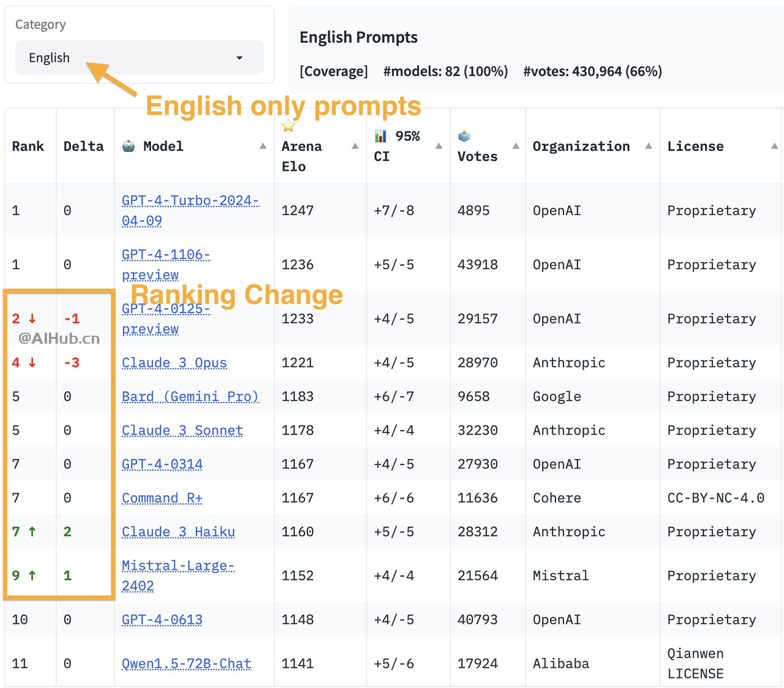The width and height of the screenshot is (784, 688).
Task: Click the robot icon next to Model header
Action: (129, 146)
